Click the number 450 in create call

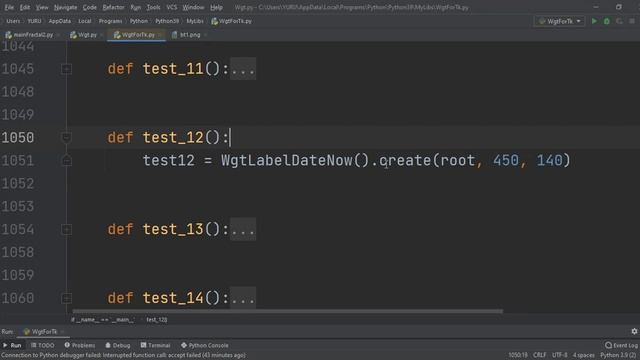coord(505,160)
